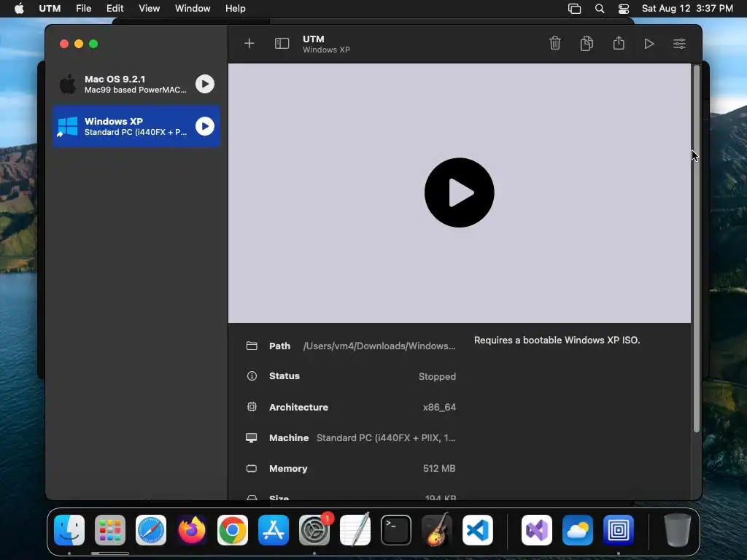Click the Stopped status value
Screen dimensions: 747x560
click(x=437, y=377)
